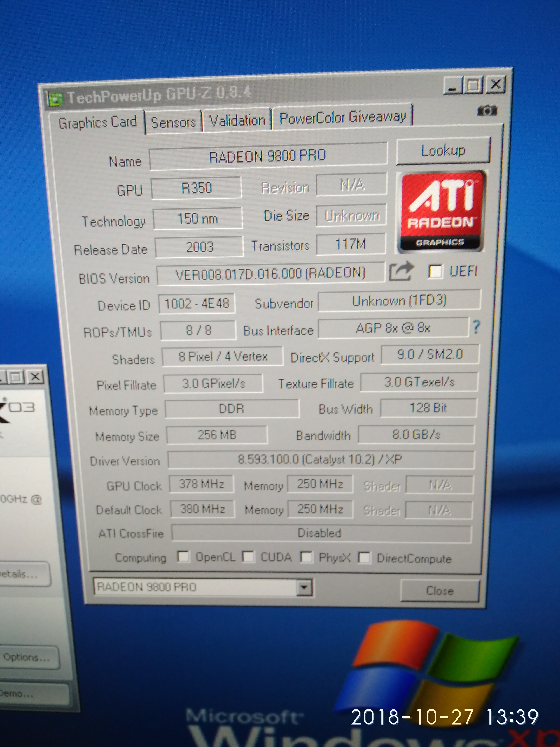Click the camera screenshot icon
The image size is (560, 747).
(x=487, y=110)
